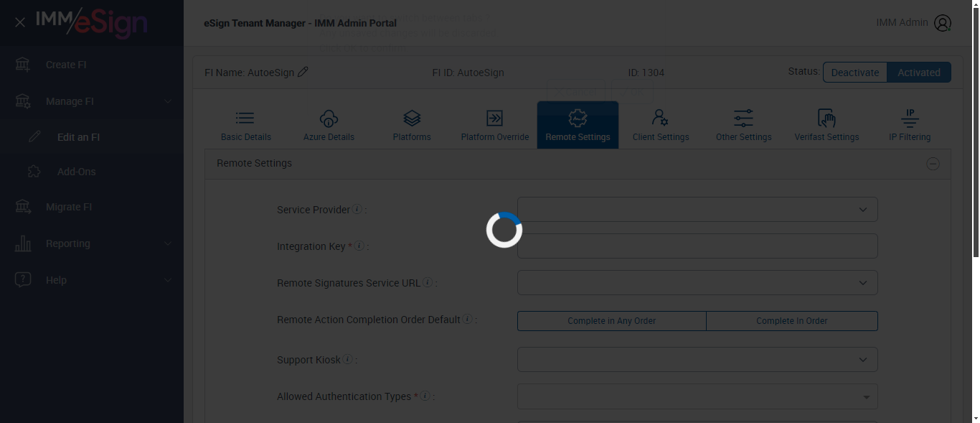The width and height of the screenshot is (980, 423).
Task: Show info for Integration Key field
Action: click(359, 246)
